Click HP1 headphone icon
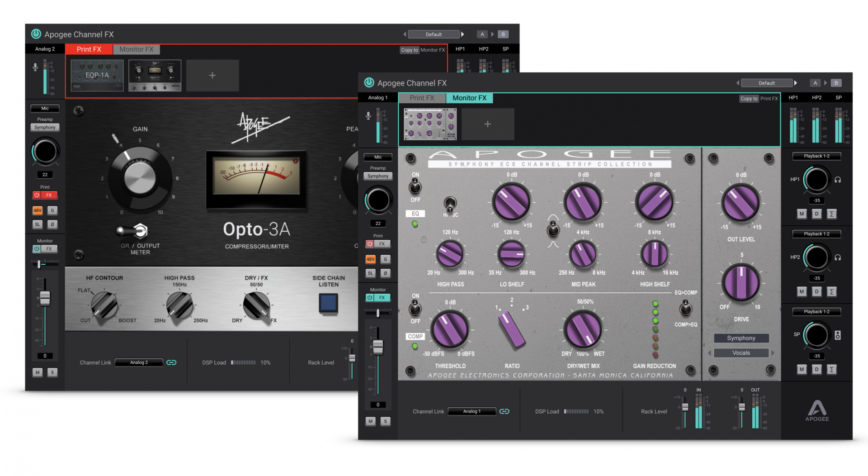The width and height of the screenshot is (868, 476). point(838,180)
